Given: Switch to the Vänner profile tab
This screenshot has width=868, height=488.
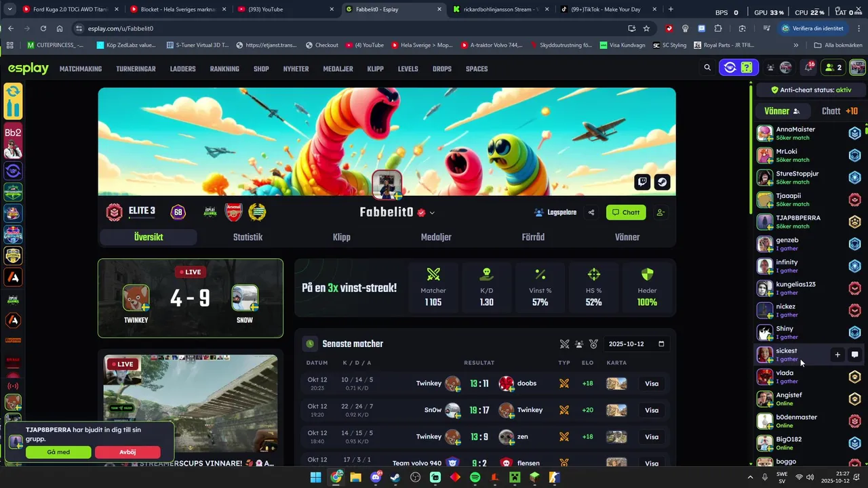Looking at the screenshot, I should tap(627, 237).
